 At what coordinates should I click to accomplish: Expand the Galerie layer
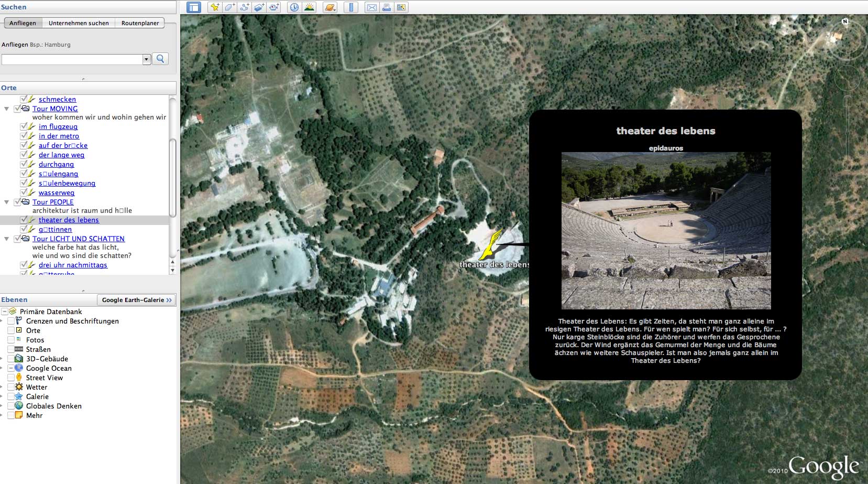click(x=2, y=396)
